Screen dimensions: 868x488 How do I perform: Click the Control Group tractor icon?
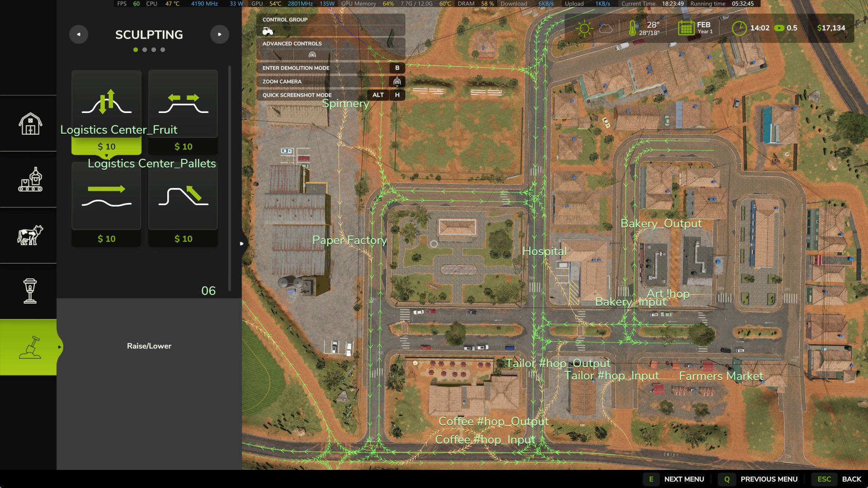[x=268, y=31]
